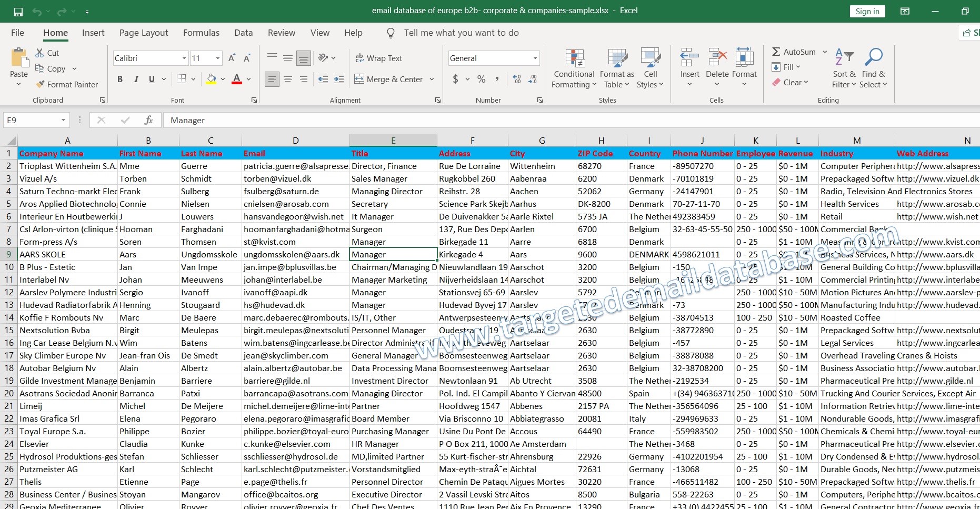This screenshot has height=509, width=980.
Task: Apply Percent Style to the selection
Action: coord(481,79)
